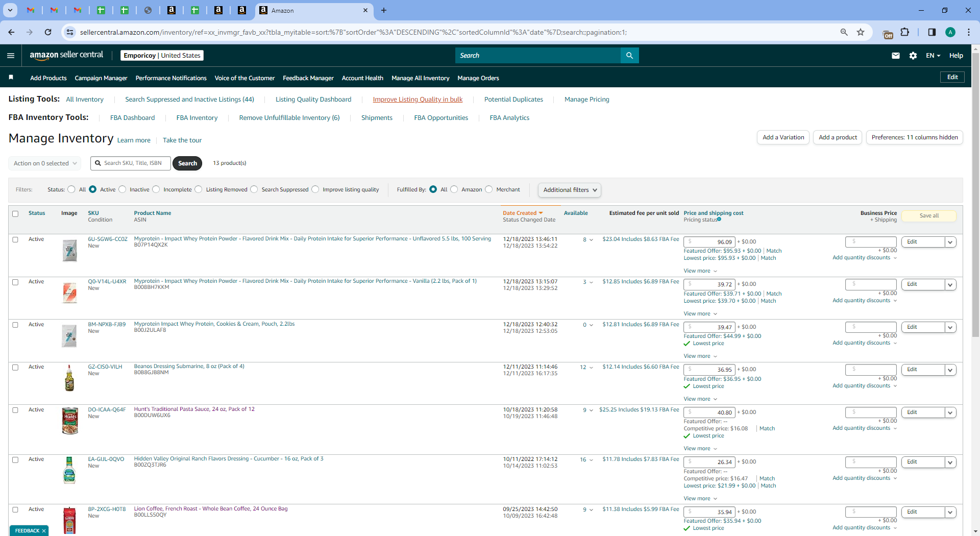Open the Chrome profile avatar
This screenshot has height=536, width=980.
click(950, 32)
